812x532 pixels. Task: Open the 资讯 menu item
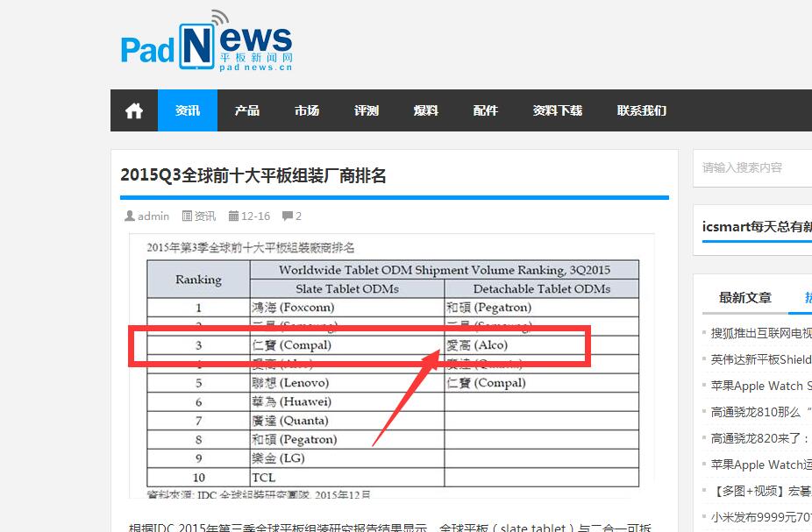[x=187, y=110]
